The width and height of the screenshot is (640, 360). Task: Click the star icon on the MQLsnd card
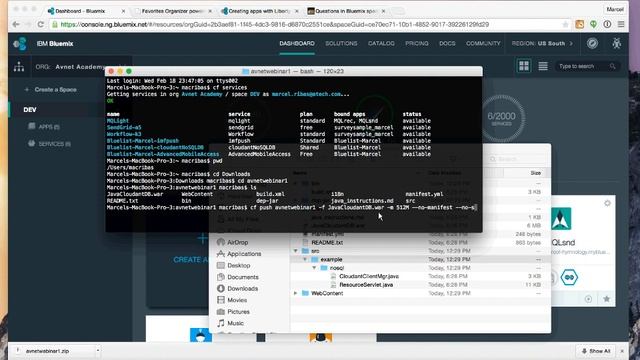click(607, 299)
